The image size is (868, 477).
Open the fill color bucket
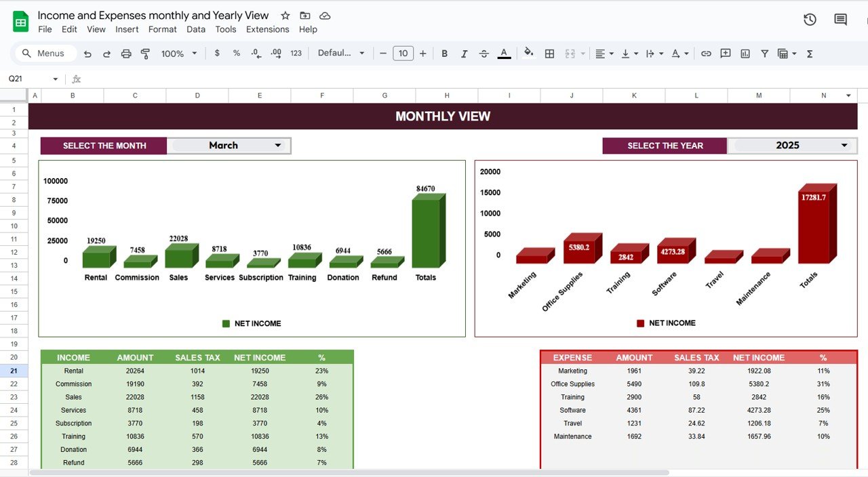click(529, 53)
